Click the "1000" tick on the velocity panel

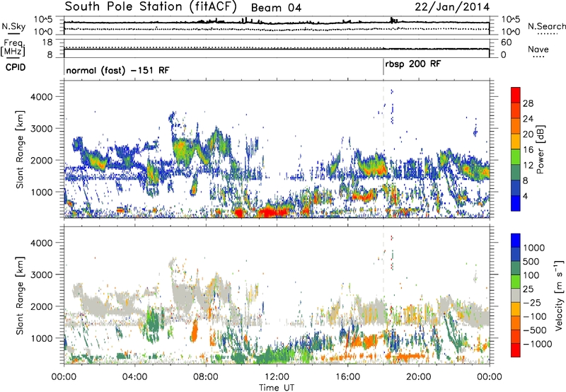pos(41,338)
